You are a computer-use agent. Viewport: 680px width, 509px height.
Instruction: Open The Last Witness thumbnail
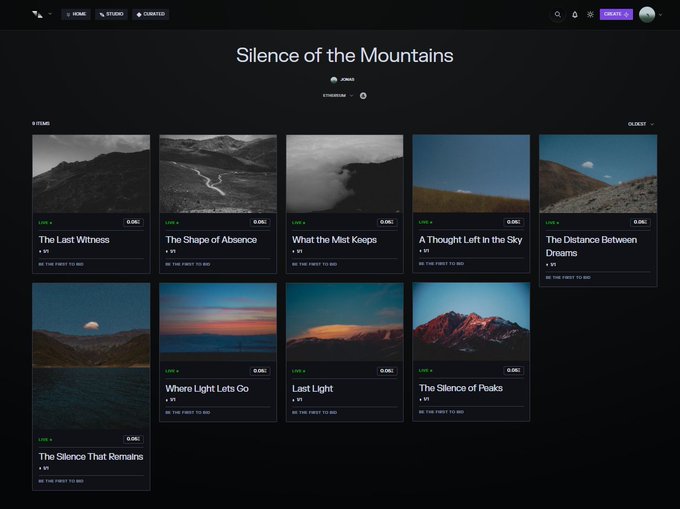click(91, 173)
